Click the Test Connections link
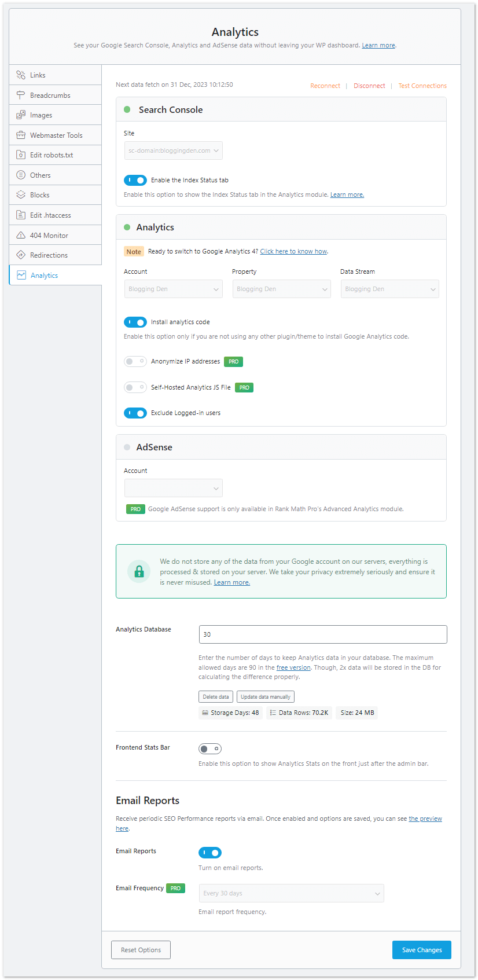 click(422, 86)
